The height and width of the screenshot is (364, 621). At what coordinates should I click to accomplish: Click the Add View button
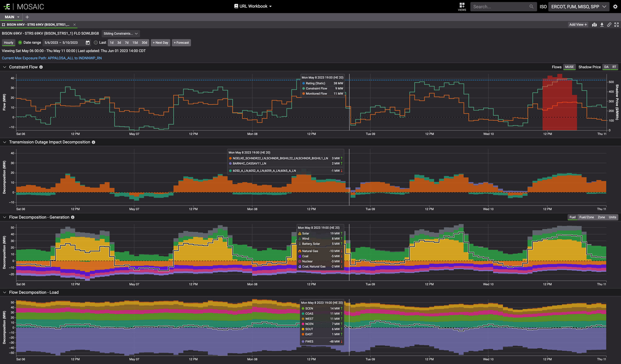pos(578,25)
